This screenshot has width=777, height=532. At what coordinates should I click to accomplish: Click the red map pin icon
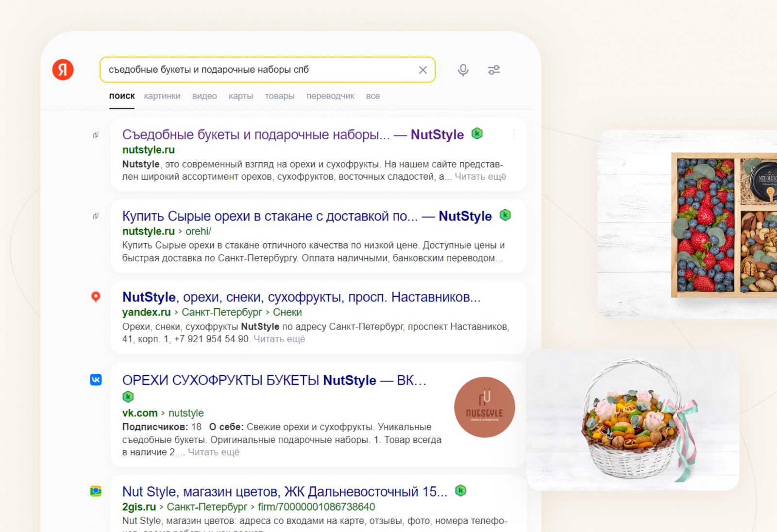click(x=96, y=297)
